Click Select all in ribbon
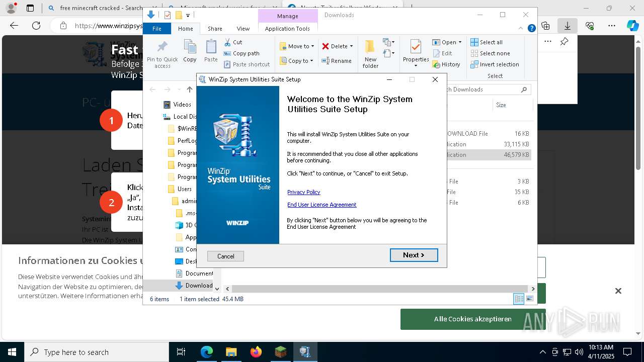 (x=487, y=42)
